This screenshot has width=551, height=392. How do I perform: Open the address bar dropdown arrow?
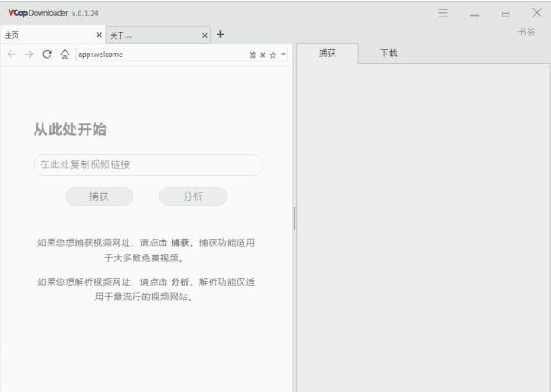point(283,54)
